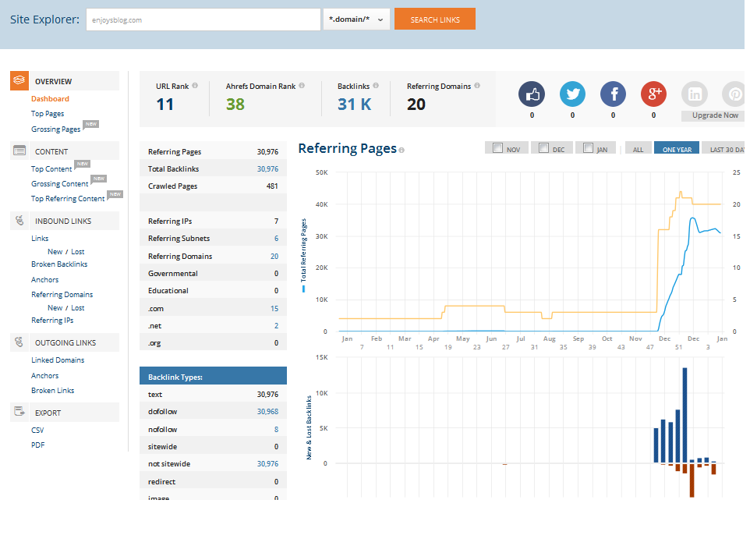
Task: Open Anchors under Outgoing Links
Action: click(x=45, y=376)
